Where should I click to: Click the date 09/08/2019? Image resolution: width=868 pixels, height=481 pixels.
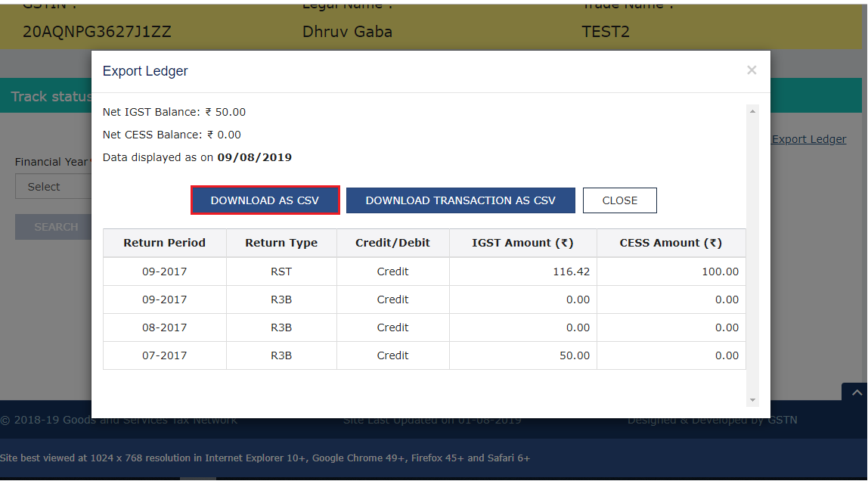(x=254, y=157)
